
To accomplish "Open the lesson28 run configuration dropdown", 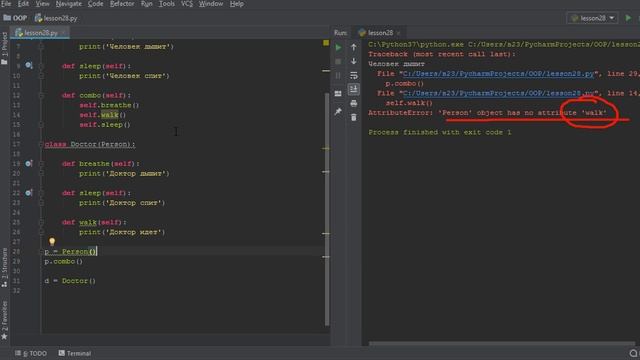I will 593,18.
